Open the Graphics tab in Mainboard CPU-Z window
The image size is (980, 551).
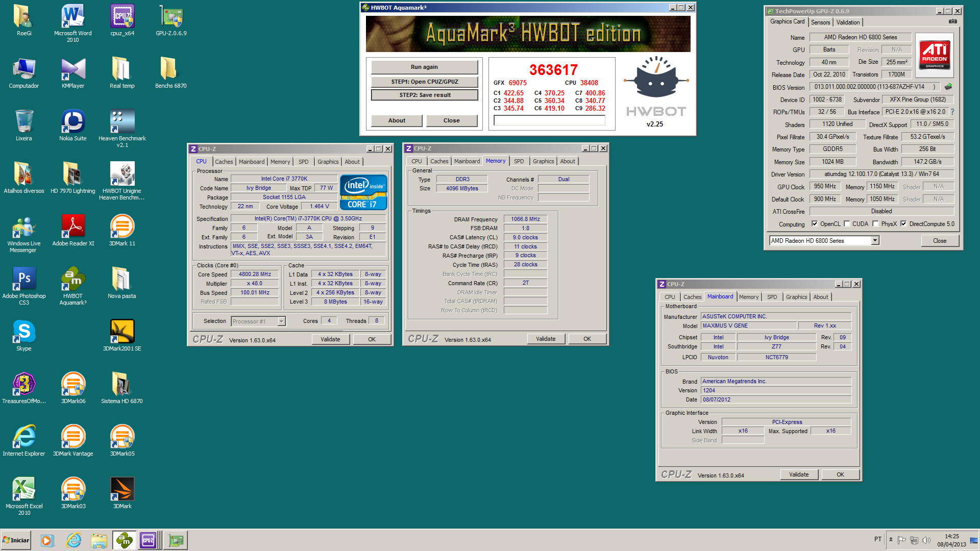796,297
